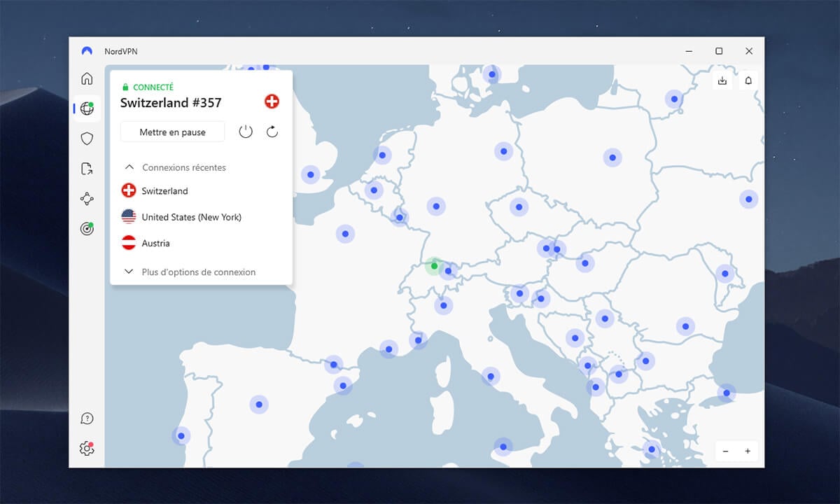
Task: Open the Dark Web Monitor target icon
Action: pos(87,229)
